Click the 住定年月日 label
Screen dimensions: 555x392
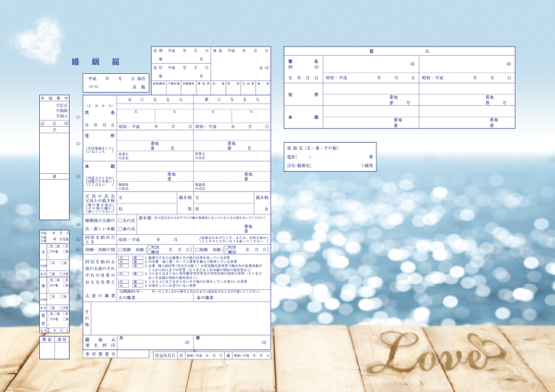tap(165, 356)
